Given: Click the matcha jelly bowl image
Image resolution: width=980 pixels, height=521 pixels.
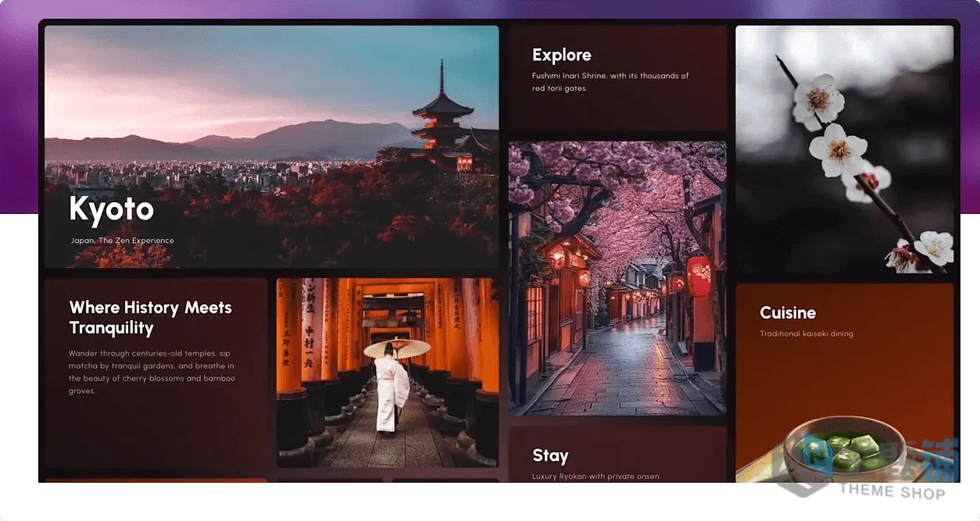Looking at the screenshot, I should point(846,448).
